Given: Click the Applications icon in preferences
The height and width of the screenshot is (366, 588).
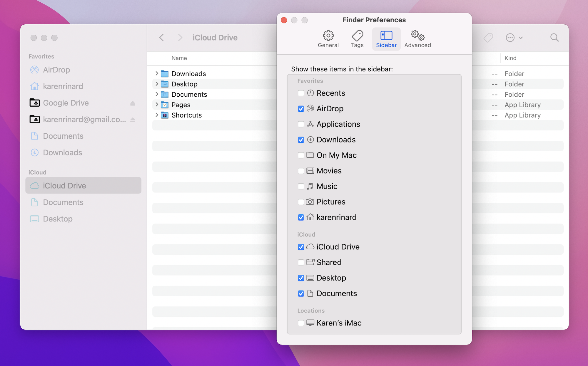Looking at the screenshot, I should (x=310, y=124).
